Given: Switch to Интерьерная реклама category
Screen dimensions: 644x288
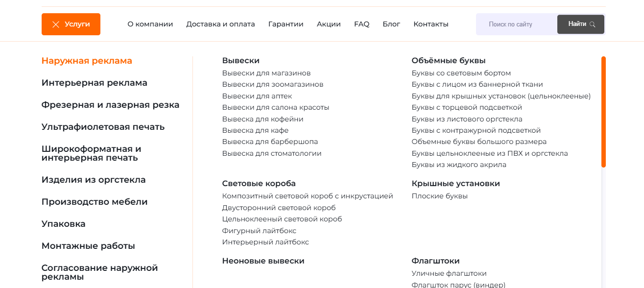Looking at the screenshot, I should (x=94, y=83).
